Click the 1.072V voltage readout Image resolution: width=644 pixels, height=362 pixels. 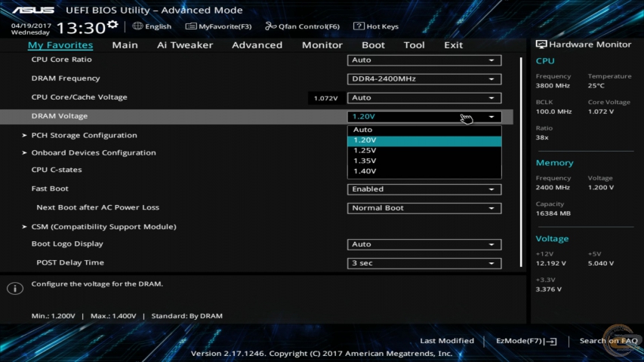click(x=325, y=98)
